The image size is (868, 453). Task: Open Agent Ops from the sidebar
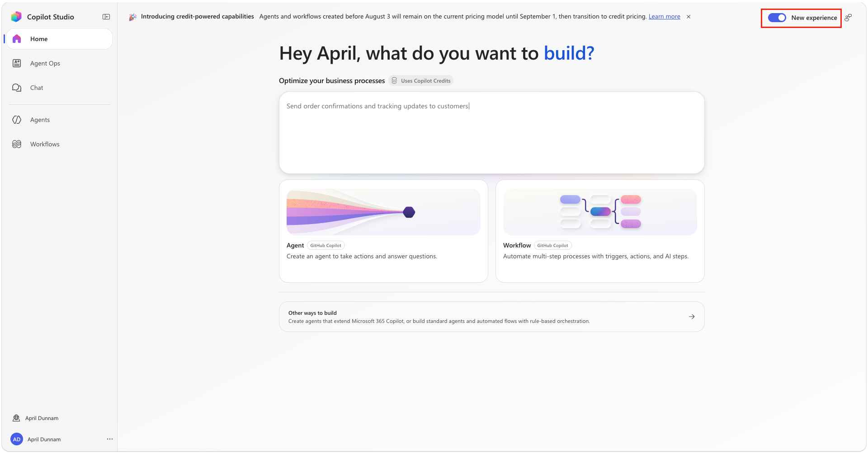click(59, 63)
